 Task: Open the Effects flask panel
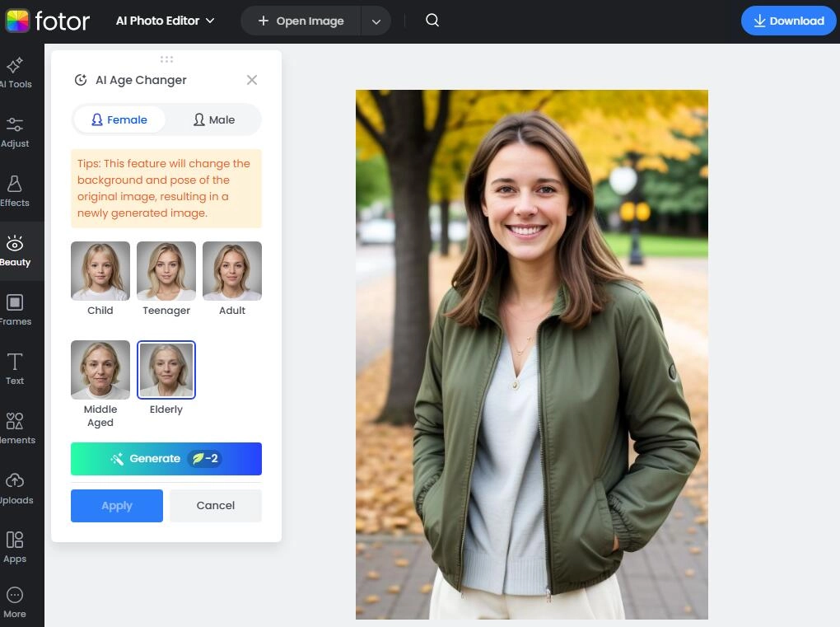click(15, 191)
